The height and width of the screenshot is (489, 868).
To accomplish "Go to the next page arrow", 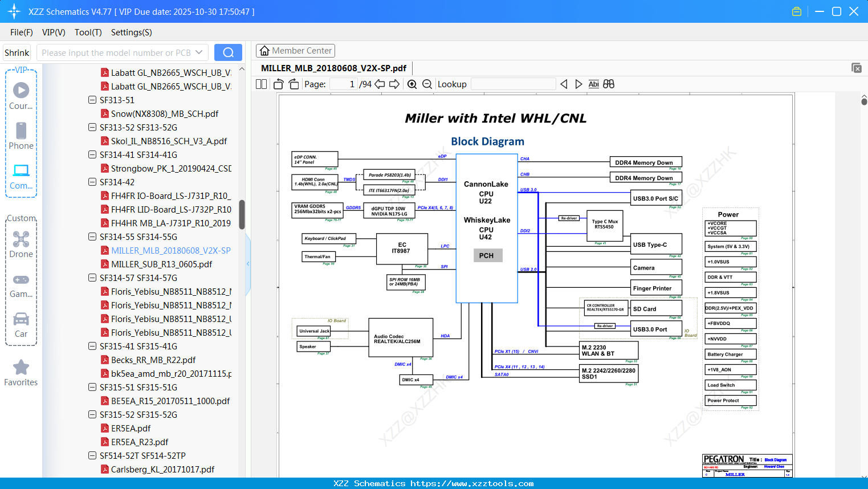I will pyautogui.click(x=394, y=84).
